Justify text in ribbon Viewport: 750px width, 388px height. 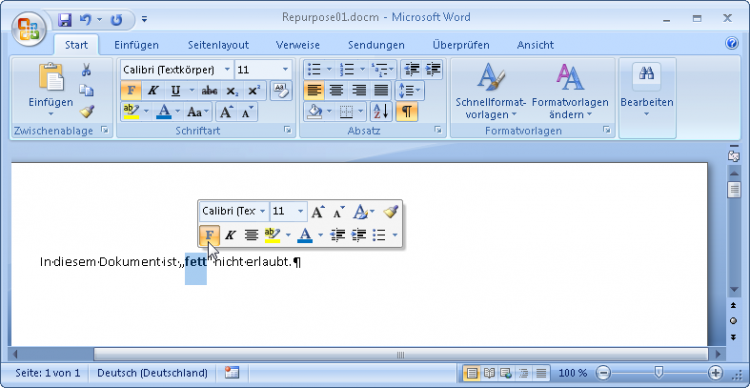(381, 90)
